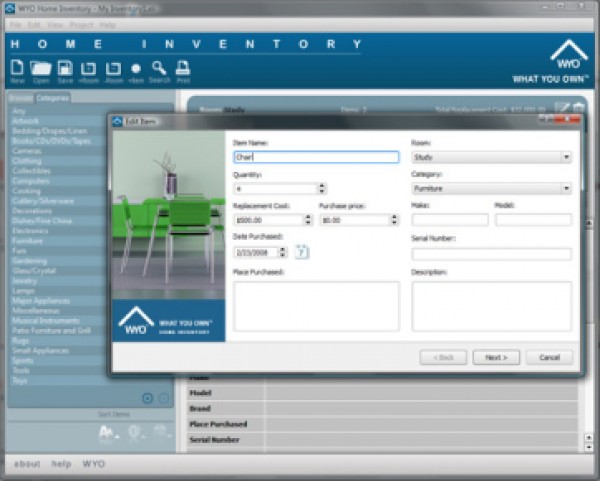This screenshot has width=600, height=481.
Task: Adjust Replacement Cost spinner arrows
Action: pos(308,220)
